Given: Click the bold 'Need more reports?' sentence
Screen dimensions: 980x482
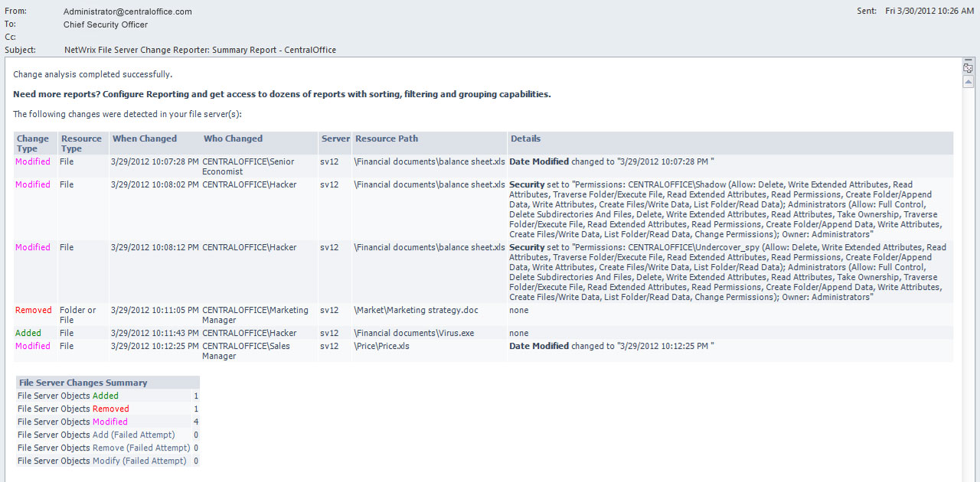Looking at the screenshot, I should [282, 94].
